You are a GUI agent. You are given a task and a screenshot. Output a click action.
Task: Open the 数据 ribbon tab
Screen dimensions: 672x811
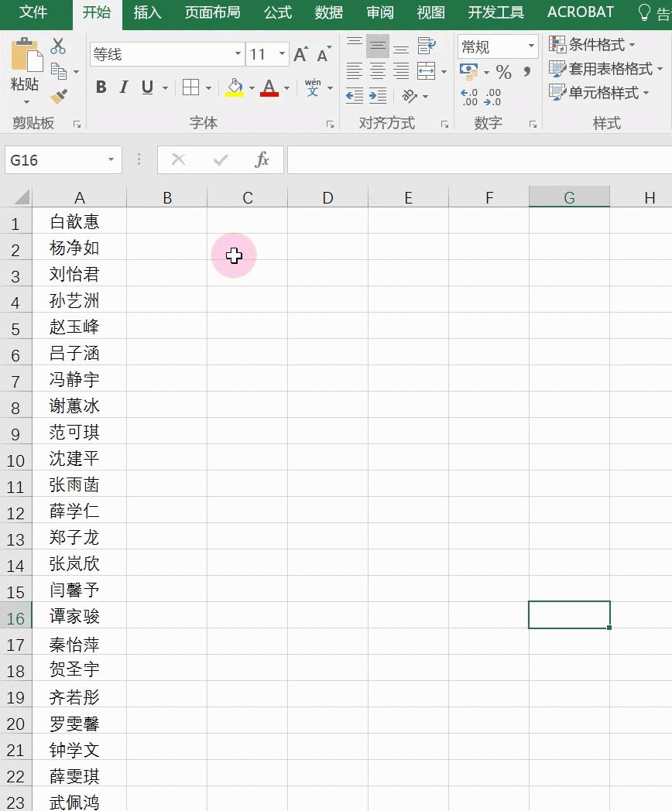coord(328,12)
